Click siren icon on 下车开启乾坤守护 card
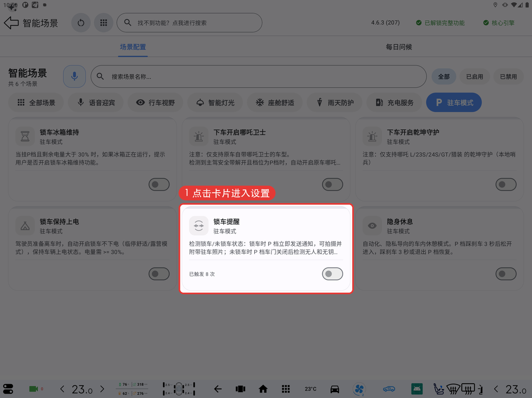This screenshot has height=398, width=532. [x=372, y=136]
